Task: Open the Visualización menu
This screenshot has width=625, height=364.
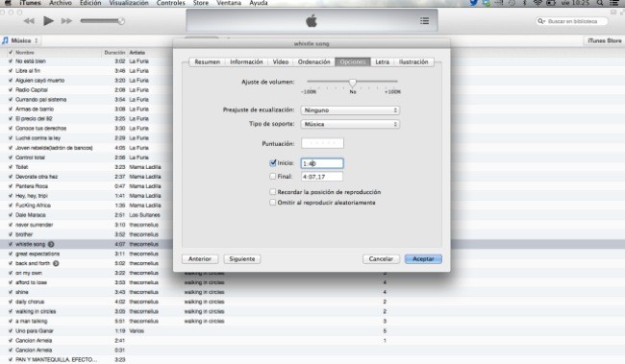Action: coord(129,3)
